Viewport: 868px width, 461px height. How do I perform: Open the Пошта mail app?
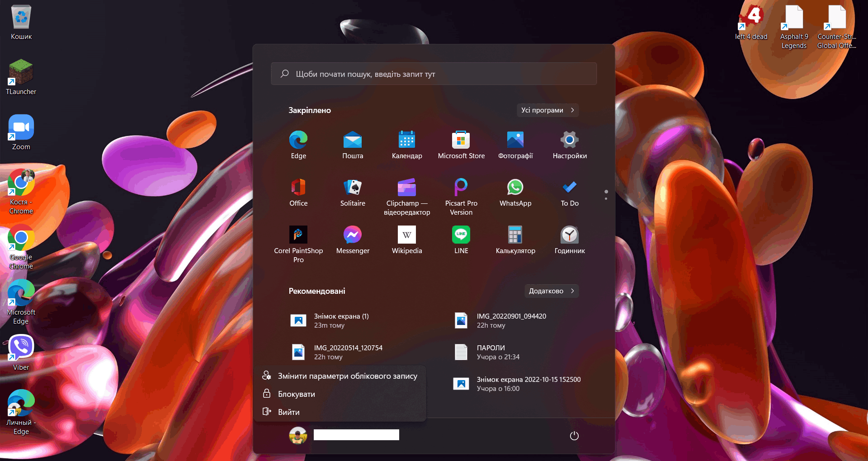tap(353, 145)
